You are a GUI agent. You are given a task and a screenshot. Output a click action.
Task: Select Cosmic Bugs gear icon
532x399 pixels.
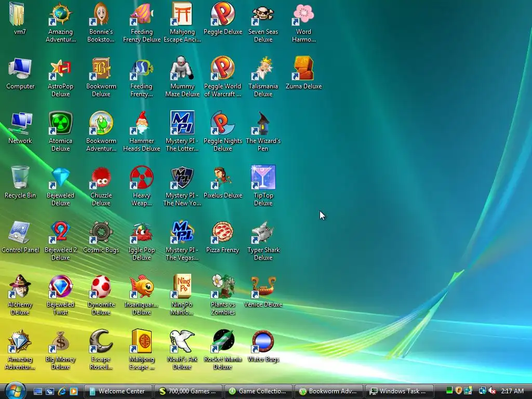tap(101, 232)
